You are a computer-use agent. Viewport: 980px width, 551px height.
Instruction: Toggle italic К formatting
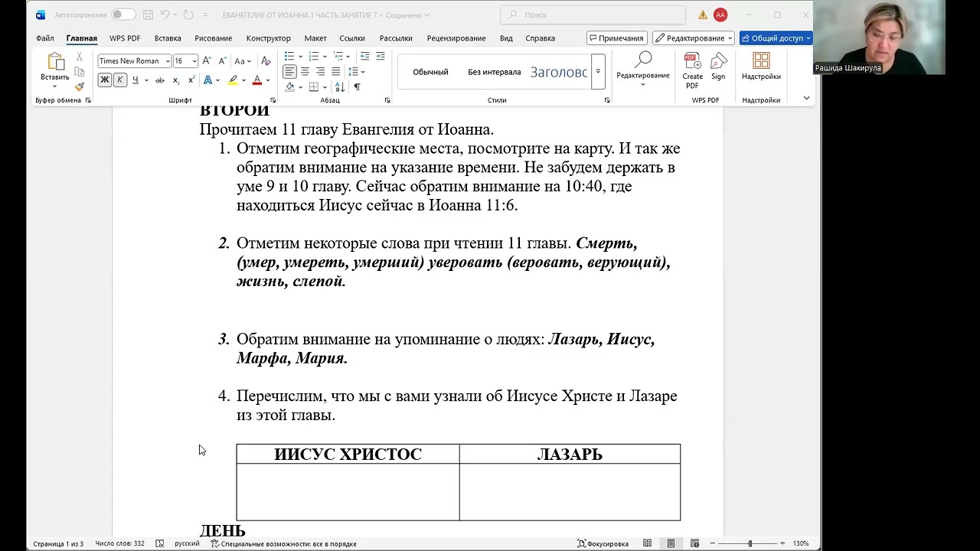pyautogui.click(x=119, y=80)
